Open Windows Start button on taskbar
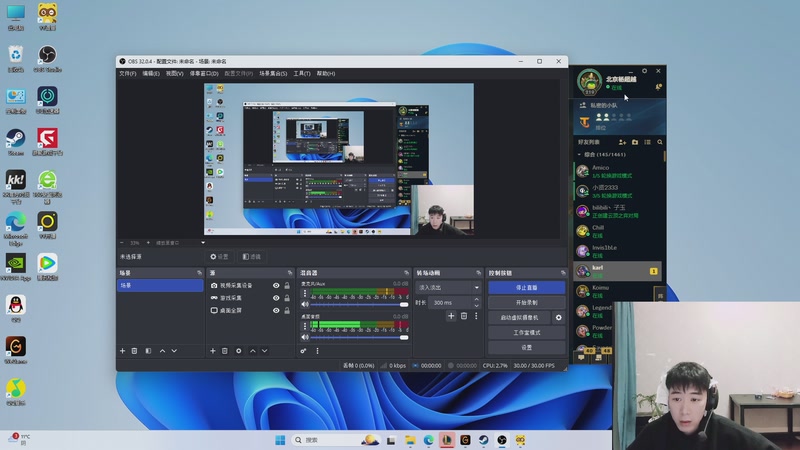 tap(280, 440)
